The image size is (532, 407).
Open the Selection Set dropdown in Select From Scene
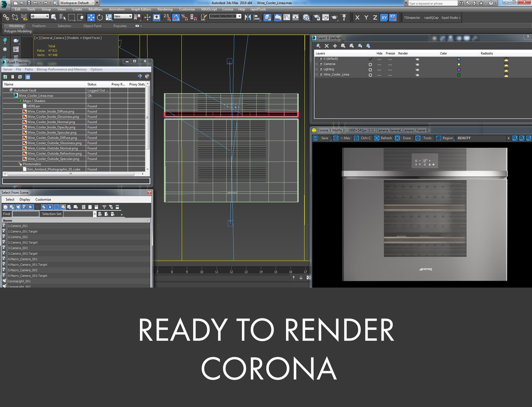[95, 214]
